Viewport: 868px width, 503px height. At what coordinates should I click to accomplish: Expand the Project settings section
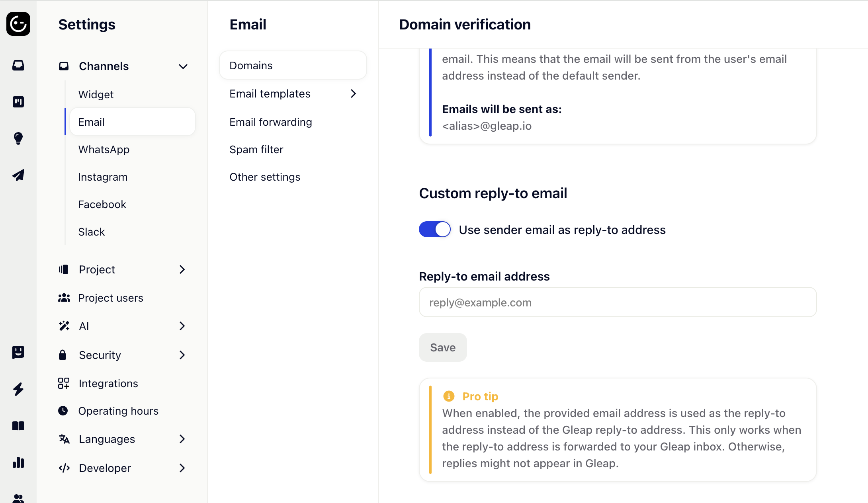click(x=182, y=269)
